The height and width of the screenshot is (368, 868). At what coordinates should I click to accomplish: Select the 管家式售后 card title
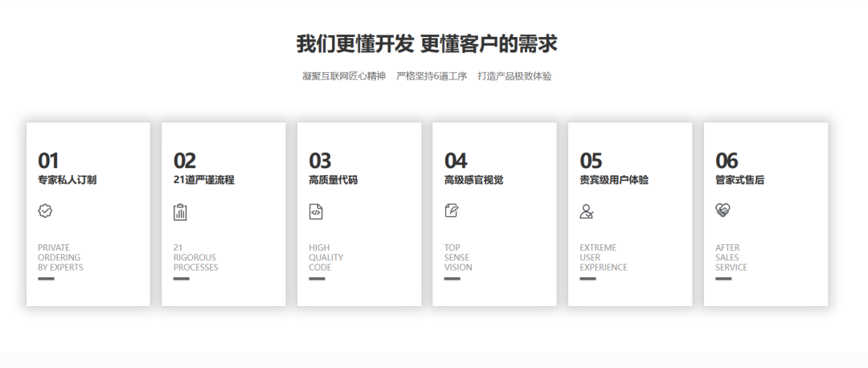point(739,180)
